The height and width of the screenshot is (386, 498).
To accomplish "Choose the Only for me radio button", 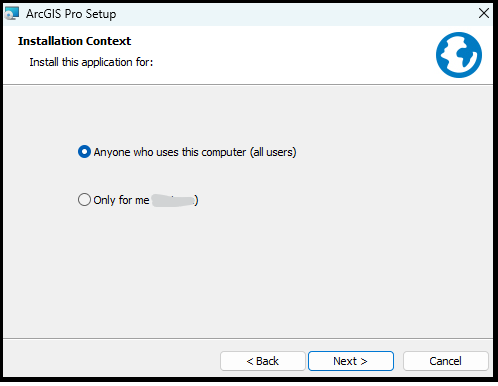I will [84, 200].
